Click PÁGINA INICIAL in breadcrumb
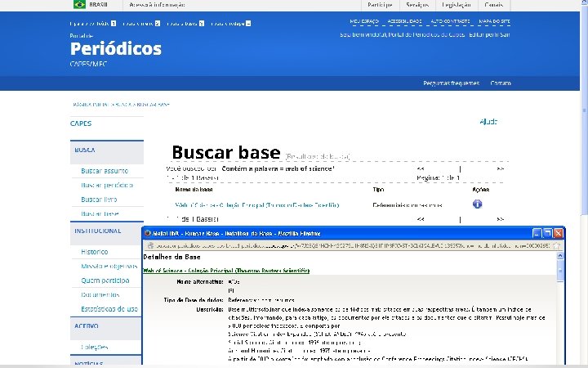Image resolution: width=588 pixels, height=368 pixels. tap(91, 105)
